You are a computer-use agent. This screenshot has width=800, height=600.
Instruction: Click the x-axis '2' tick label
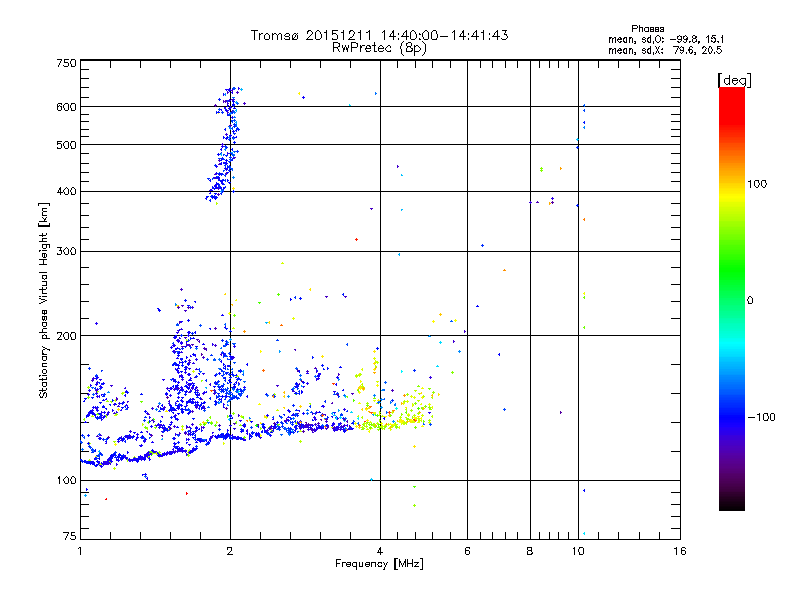[230, 551]
